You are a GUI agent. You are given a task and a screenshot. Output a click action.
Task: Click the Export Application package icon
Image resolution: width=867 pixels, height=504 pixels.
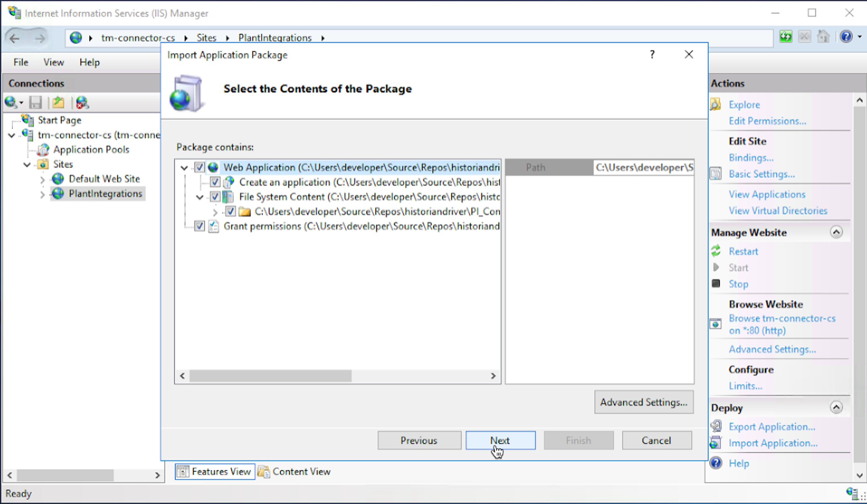pos(716,426)
